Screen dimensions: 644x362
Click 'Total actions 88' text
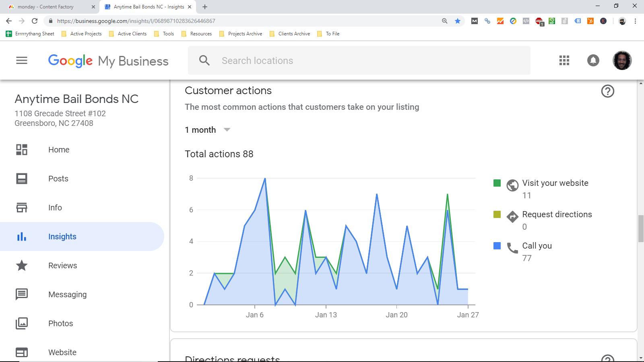[x=219, y=154]
